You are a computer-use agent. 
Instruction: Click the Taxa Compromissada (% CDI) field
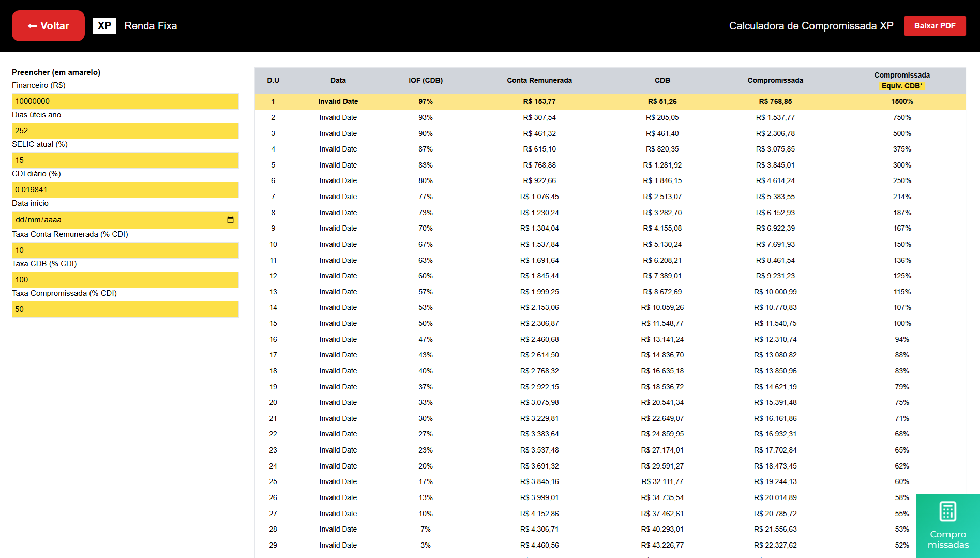(125, 309)
